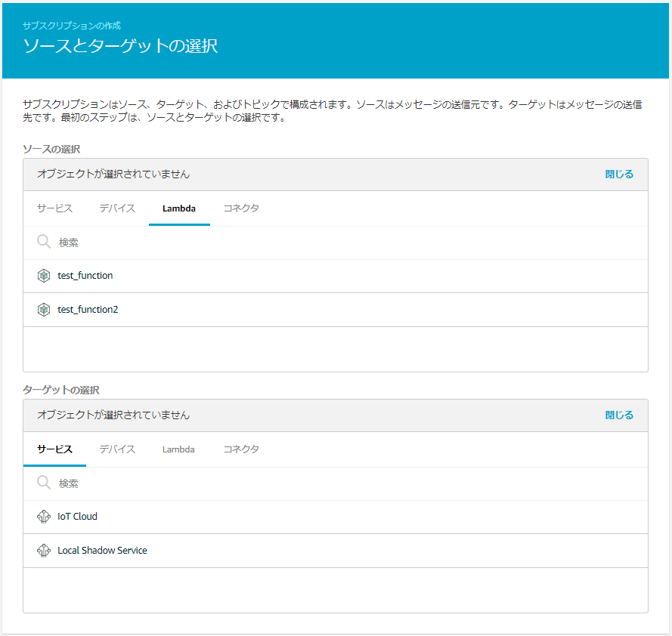The image size is (672, 636).
Task: Select test_function2 as the source
Action: pos(336,310)
